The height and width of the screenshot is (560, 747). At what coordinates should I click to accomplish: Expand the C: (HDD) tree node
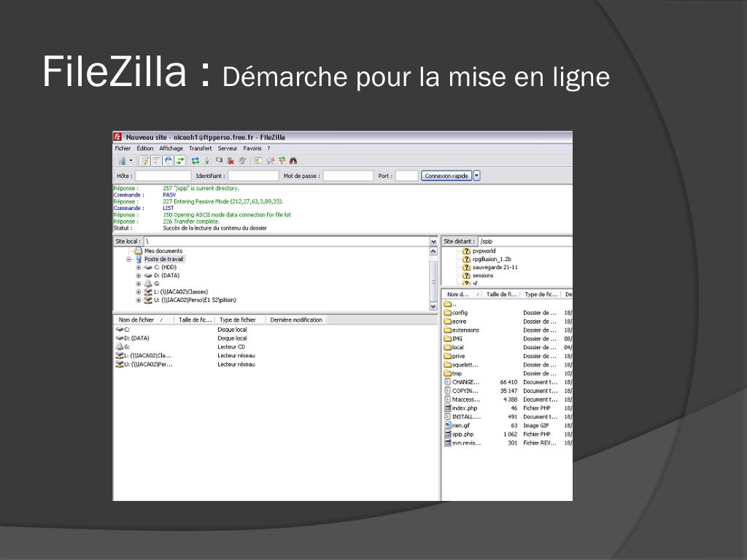point(139,268)
